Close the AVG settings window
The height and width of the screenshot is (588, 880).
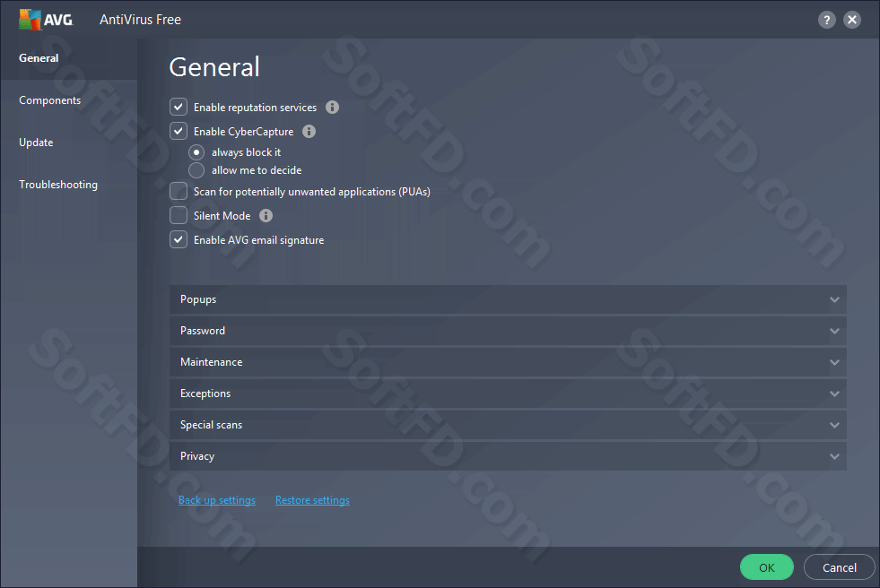pyautogui.click(x=852, y=21)
